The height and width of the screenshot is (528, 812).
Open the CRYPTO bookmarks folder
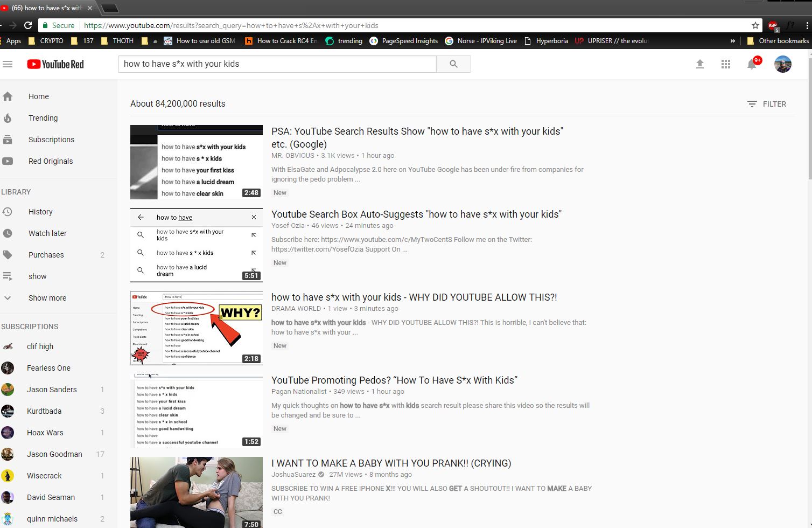click(x=46, y=41)
